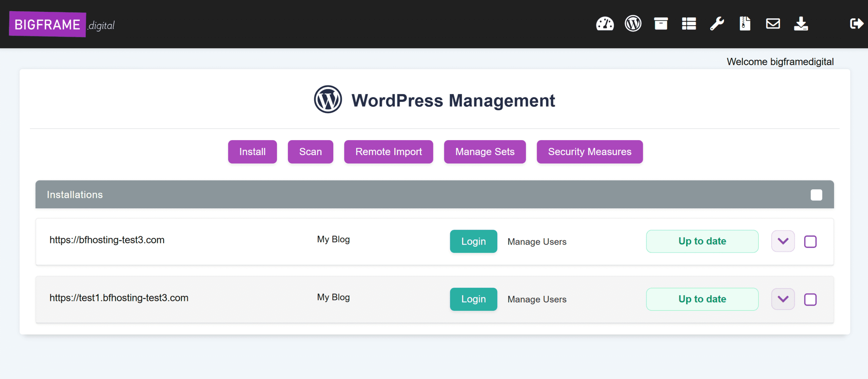
Task: Open the zip file backup icon
Action: [745, 24]
